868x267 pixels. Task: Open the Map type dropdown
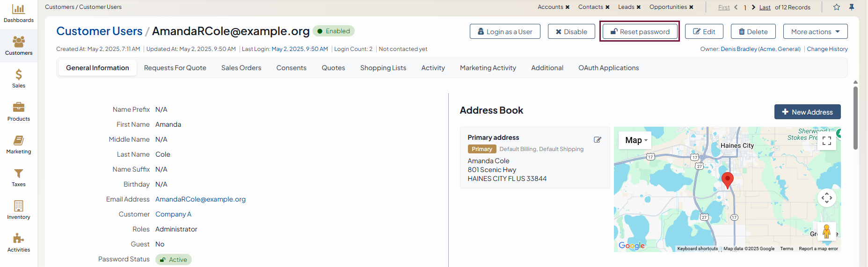(635, 140)
